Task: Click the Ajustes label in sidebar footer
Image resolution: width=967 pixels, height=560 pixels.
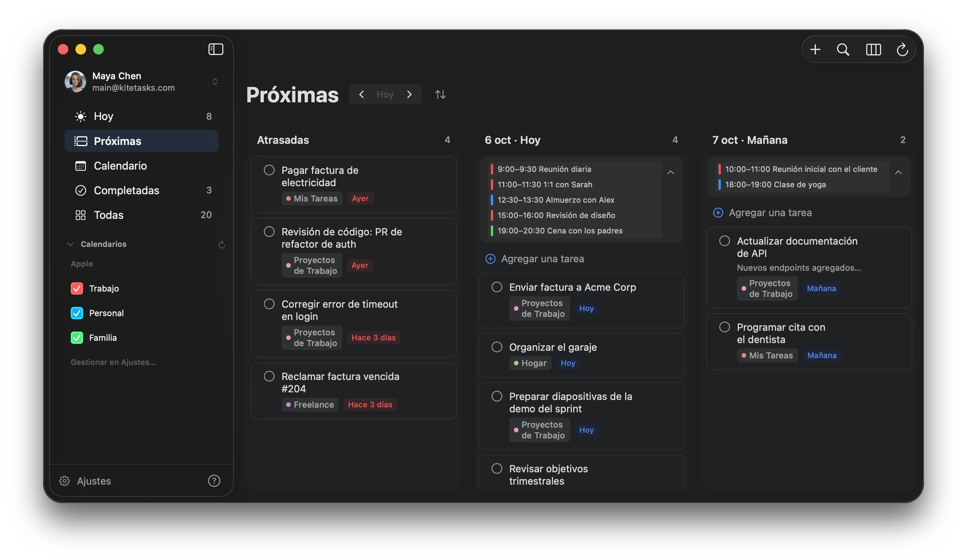Action: [94, 481]
